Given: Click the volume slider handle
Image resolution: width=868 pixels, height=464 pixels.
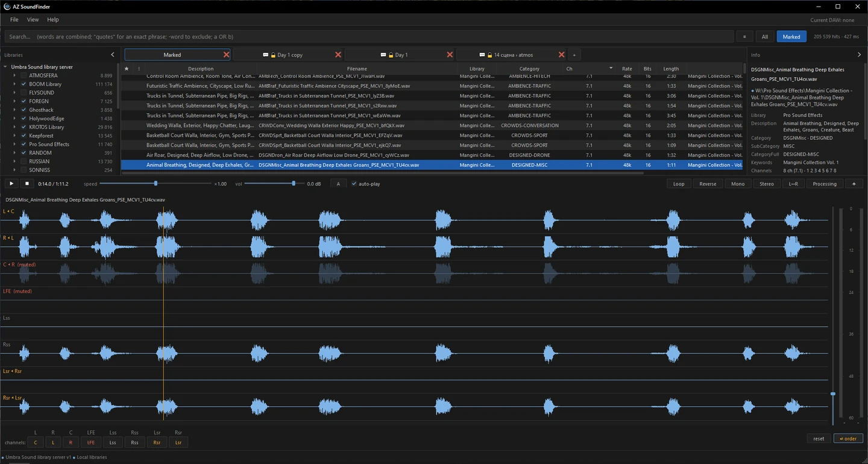Looking at the screenshot, I should point(294,183).
